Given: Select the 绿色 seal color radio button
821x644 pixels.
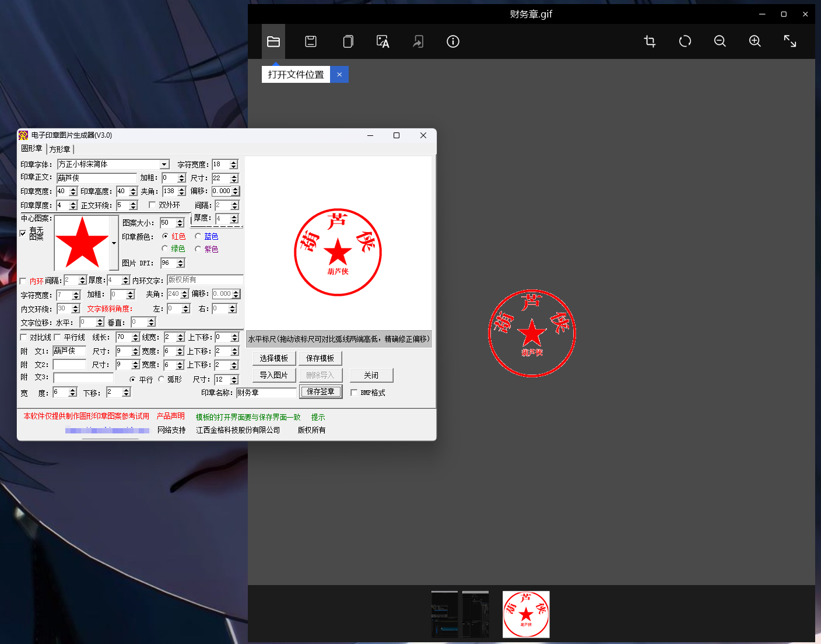Looking at the screenshot, I should [165, 249].
